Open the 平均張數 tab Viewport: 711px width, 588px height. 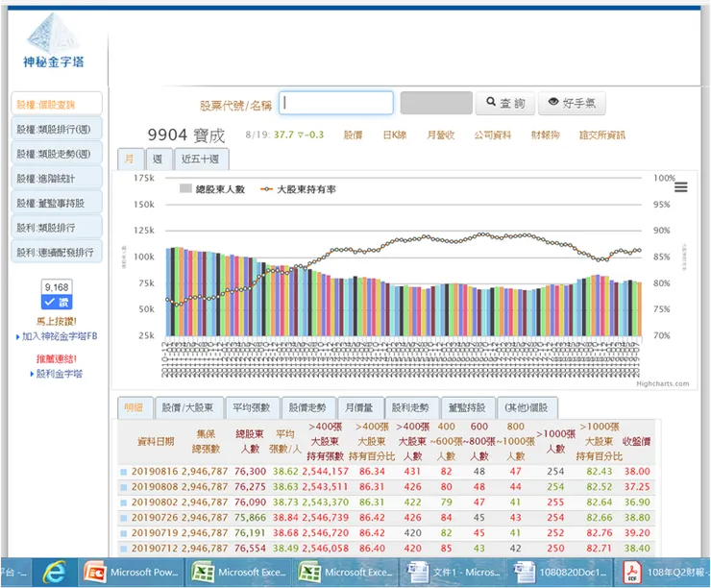point(252,407)
